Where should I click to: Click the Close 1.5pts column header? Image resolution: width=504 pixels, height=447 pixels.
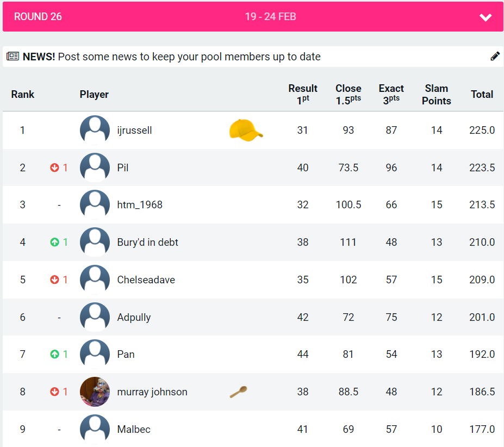pos(348,95)
